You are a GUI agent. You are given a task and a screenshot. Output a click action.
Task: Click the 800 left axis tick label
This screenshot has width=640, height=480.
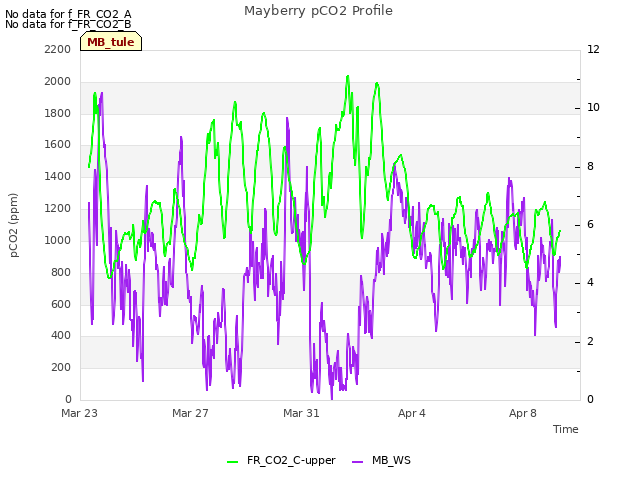61,272
